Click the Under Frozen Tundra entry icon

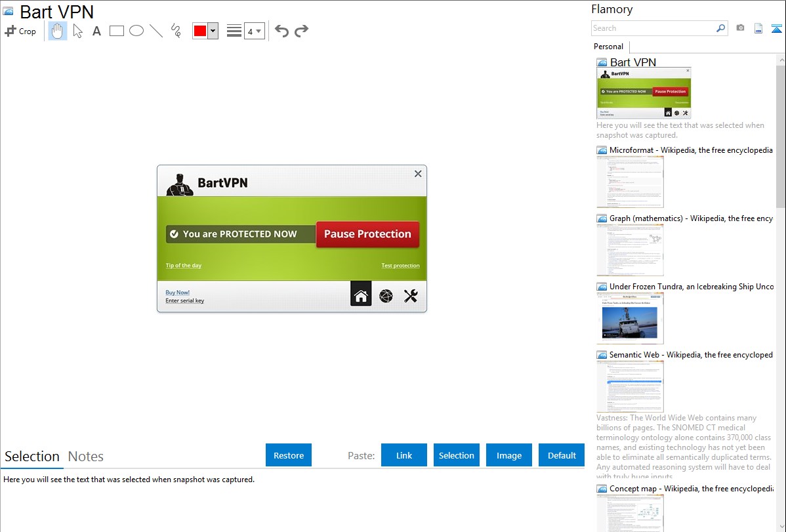click(x=602, y=287)
